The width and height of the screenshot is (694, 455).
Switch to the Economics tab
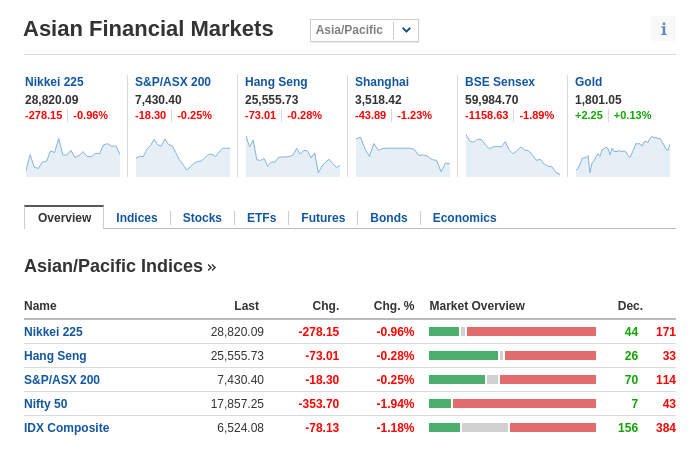pyautogui.click(x=464, y=218)
